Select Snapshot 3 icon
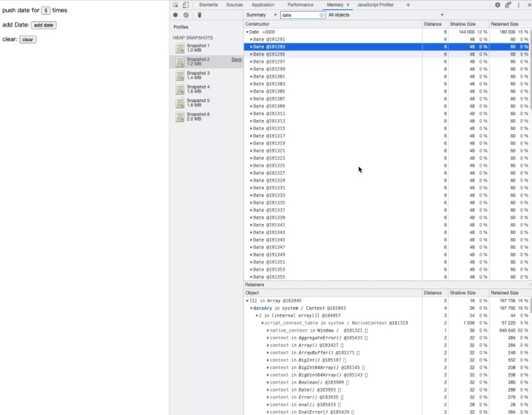The image size is (532, 415). [180, 76]
